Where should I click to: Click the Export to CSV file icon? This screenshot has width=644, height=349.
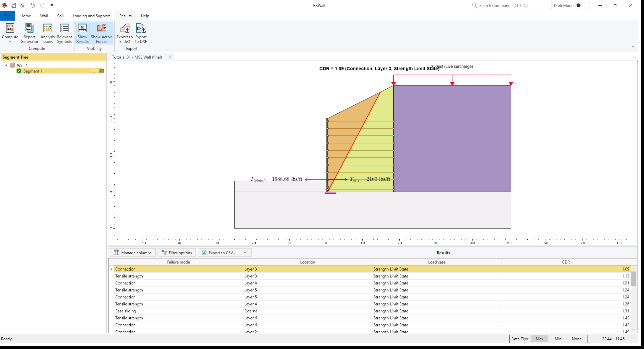tap(204, 253)
